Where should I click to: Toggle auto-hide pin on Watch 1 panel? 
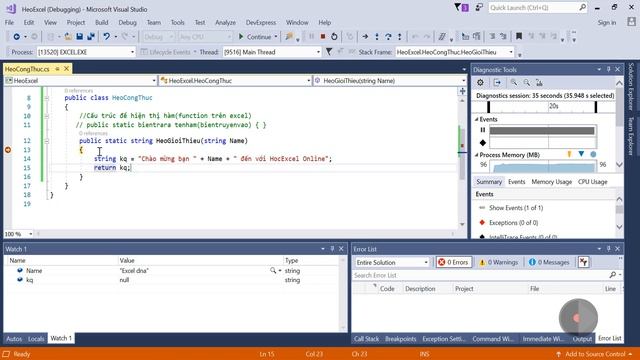332,249
